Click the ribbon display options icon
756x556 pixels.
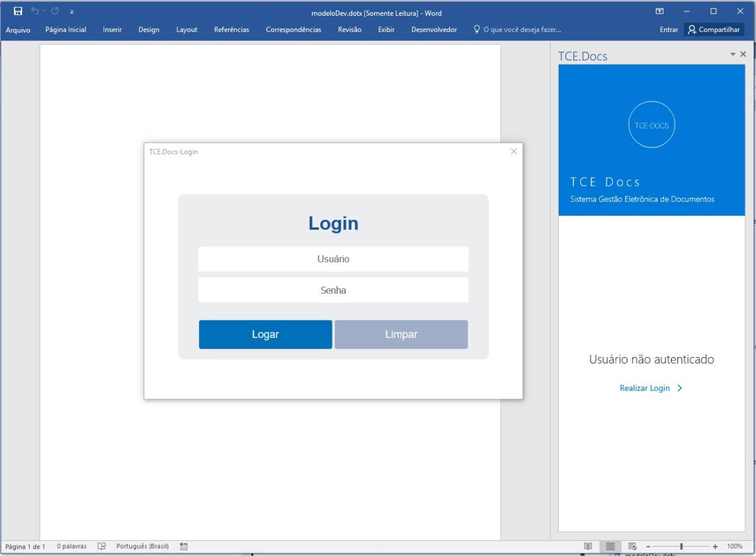[660, 11]
